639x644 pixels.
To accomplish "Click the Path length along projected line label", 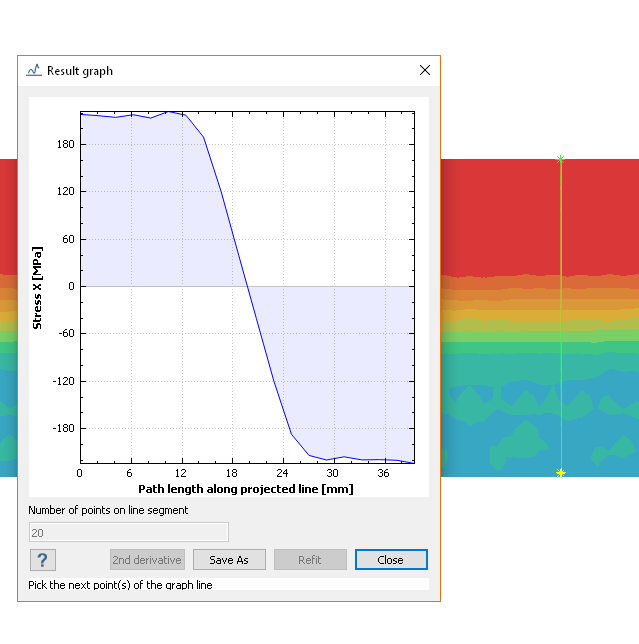I will [245, 490].
